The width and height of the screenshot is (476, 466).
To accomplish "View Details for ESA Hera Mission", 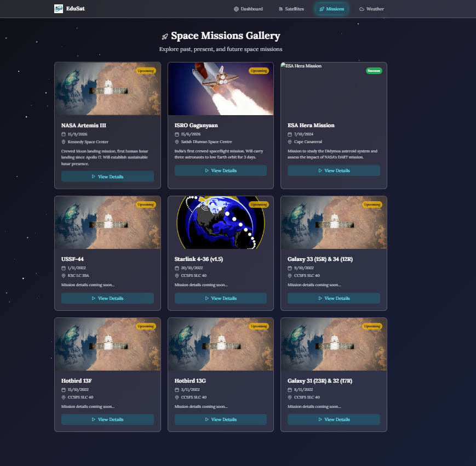I will click(x=334, y=171).
